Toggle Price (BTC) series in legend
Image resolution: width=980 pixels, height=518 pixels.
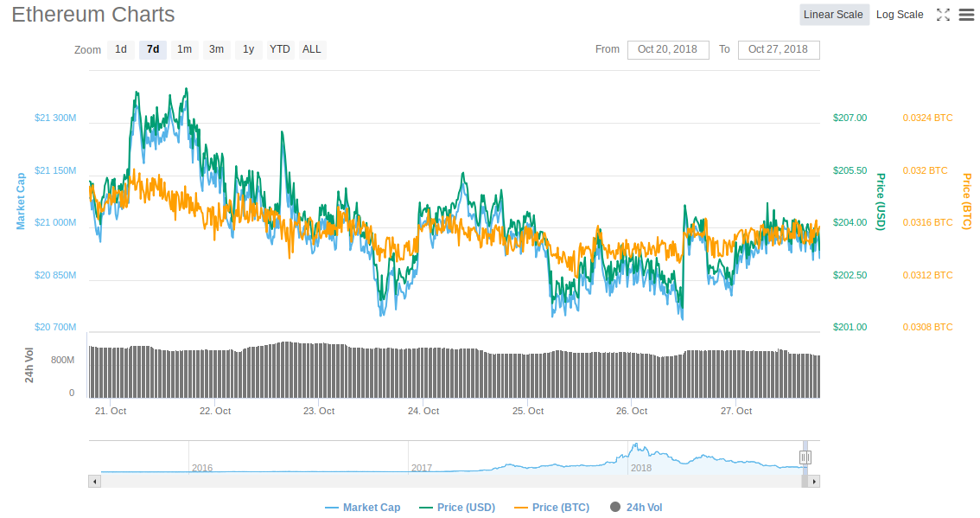(x=552, y=508)
